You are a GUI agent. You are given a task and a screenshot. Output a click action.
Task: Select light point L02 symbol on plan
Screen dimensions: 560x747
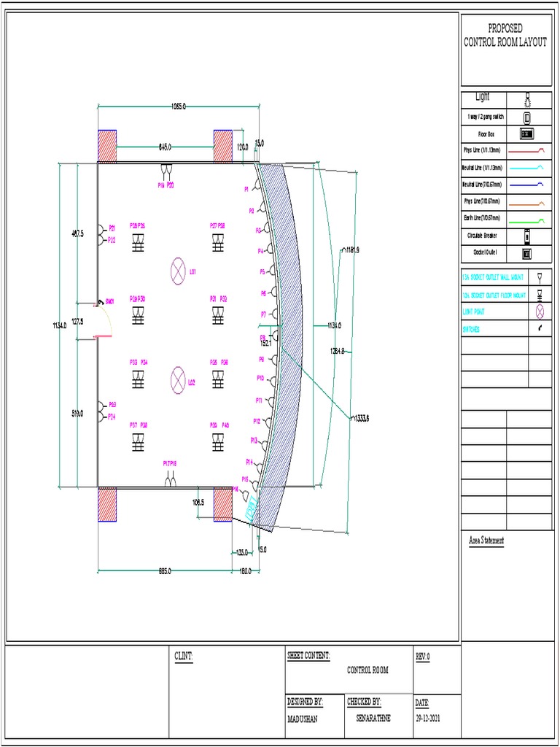178,381
